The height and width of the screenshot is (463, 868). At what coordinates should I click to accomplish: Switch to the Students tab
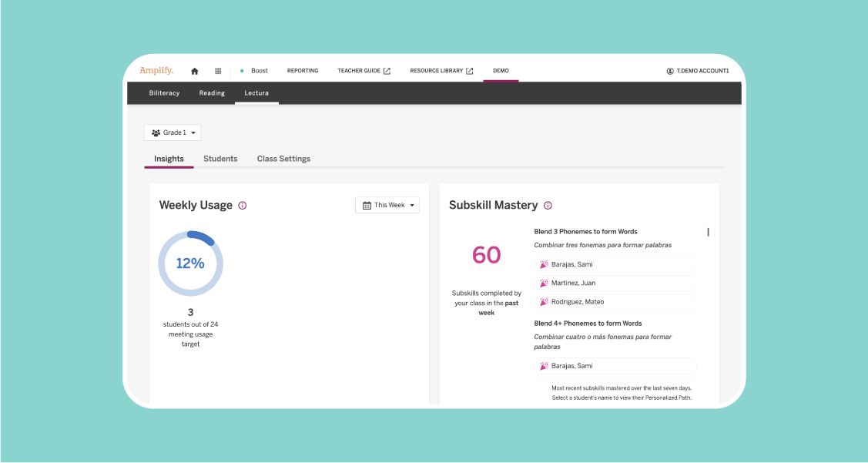[x=220, y=159]
